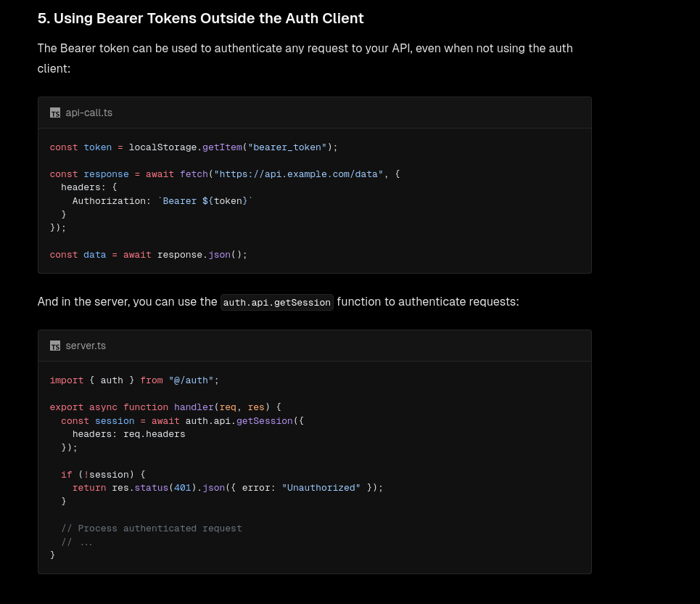Viewport: 700px width, 604px height.
Task: Click the TypeScript icon beside api-call.ts
Action: pyautogui.click(x=55, y=113)
